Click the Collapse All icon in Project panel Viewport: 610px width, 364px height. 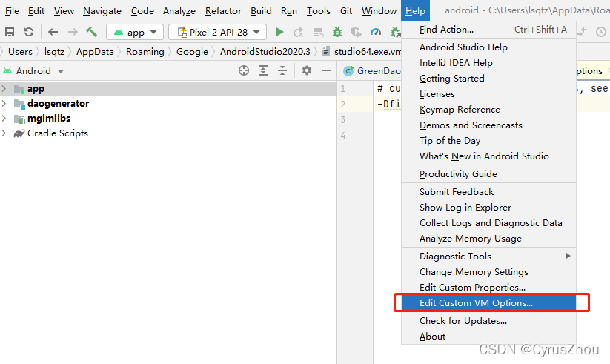[282, 70]
